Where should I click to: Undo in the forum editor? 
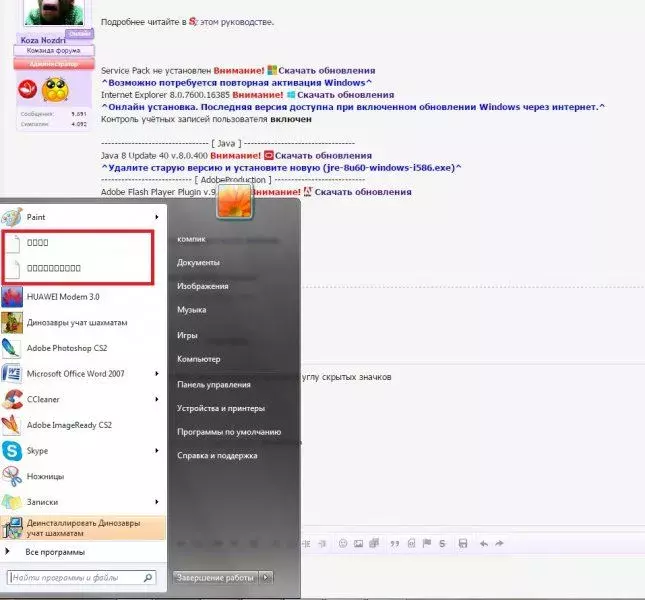click(x=484, y=544)
